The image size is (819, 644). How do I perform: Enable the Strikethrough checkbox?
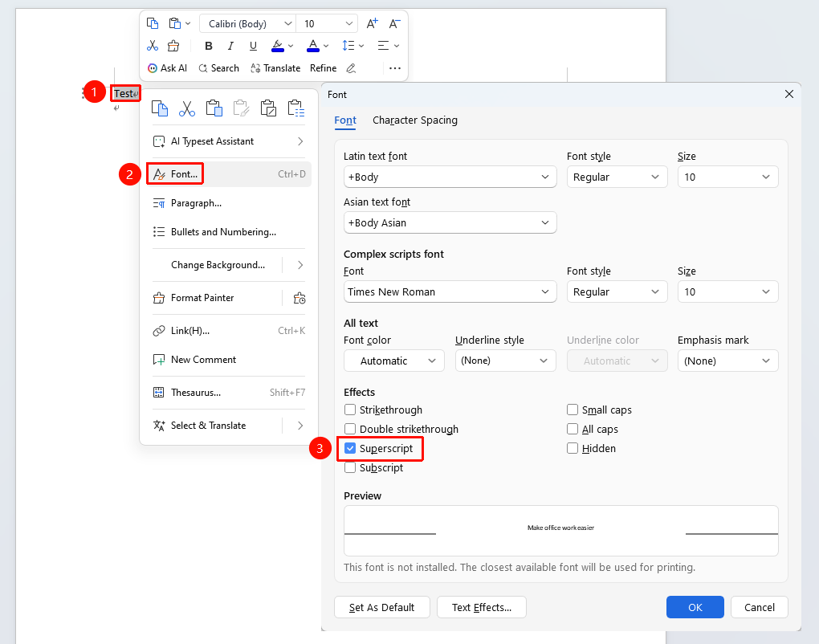350,410
